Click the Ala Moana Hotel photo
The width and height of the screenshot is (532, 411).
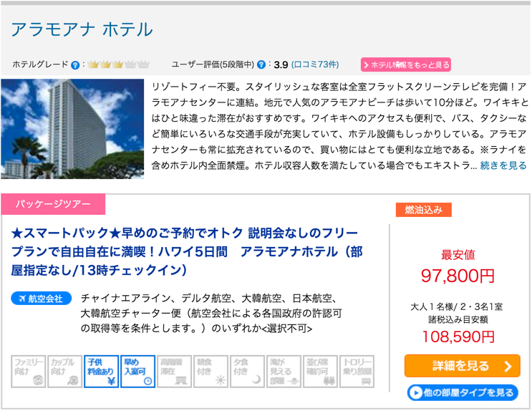[x=72, y=129]
